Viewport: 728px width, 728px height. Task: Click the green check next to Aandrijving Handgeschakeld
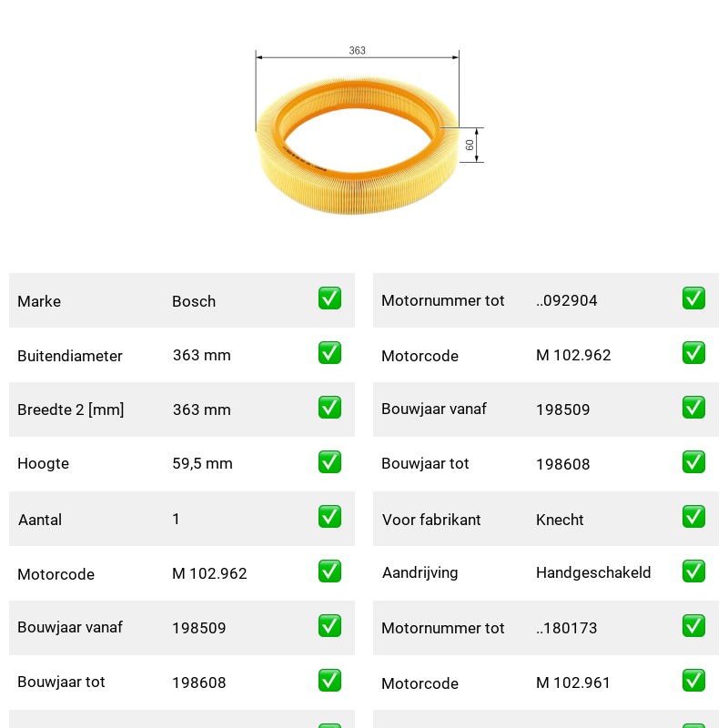coord(693,571)
